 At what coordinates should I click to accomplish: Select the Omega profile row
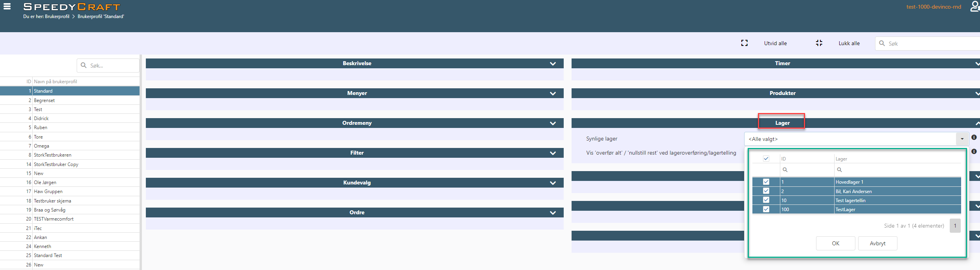[x=70, y=146]
